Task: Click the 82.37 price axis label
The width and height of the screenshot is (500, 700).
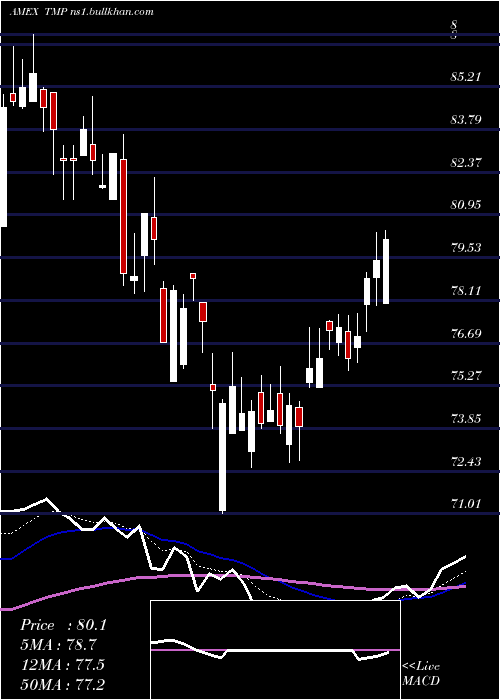Action: coord(466,162)
